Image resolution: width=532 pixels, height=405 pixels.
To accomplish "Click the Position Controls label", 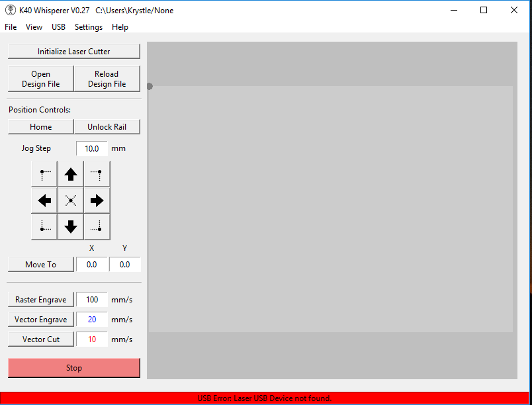I will 40,110.
